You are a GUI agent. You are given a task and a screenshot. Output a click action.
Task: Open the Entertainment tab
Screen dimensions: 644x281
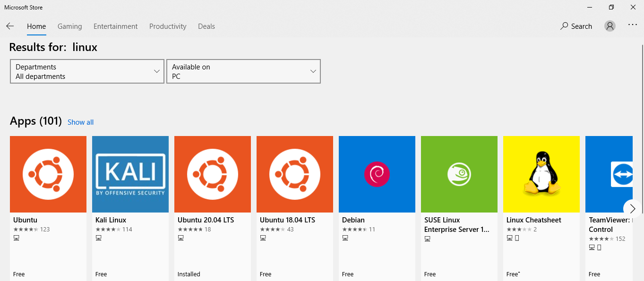coord(116,26)
